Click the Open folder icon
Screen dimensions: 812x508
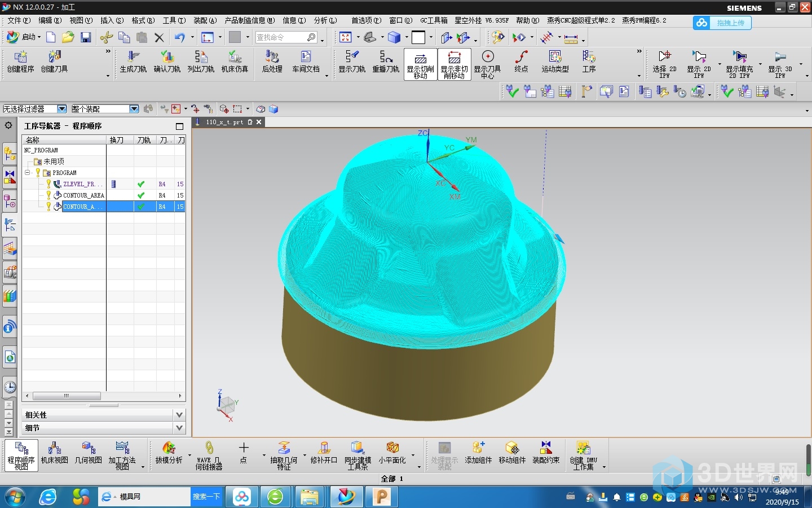[68, 37]
